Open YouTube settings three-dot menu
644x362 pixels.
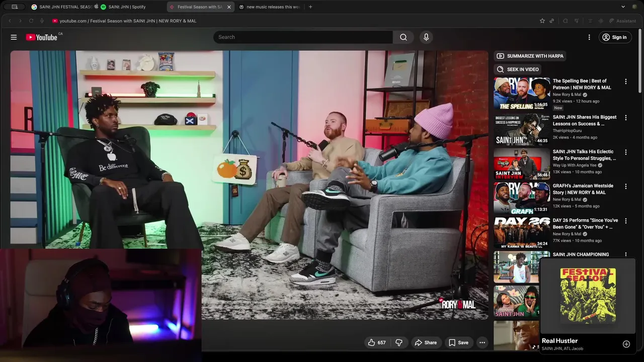(589, 37)
